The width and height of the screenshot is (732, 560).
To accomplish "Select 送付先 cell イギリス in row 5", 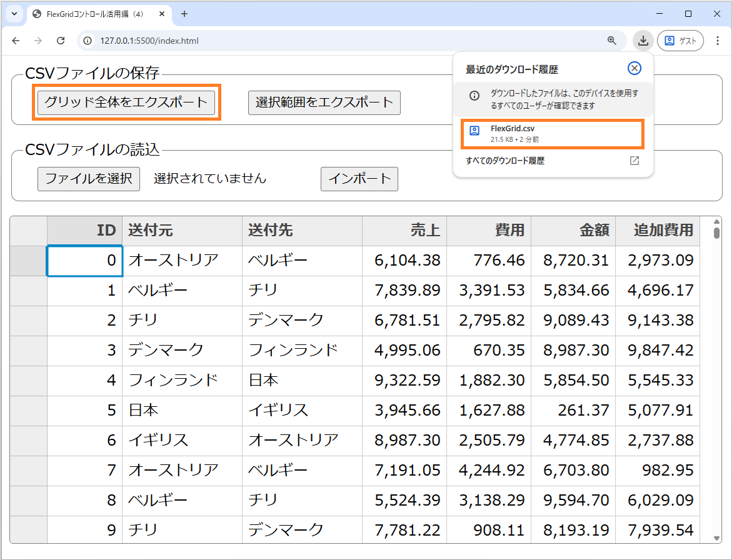I will coord(302,410).
